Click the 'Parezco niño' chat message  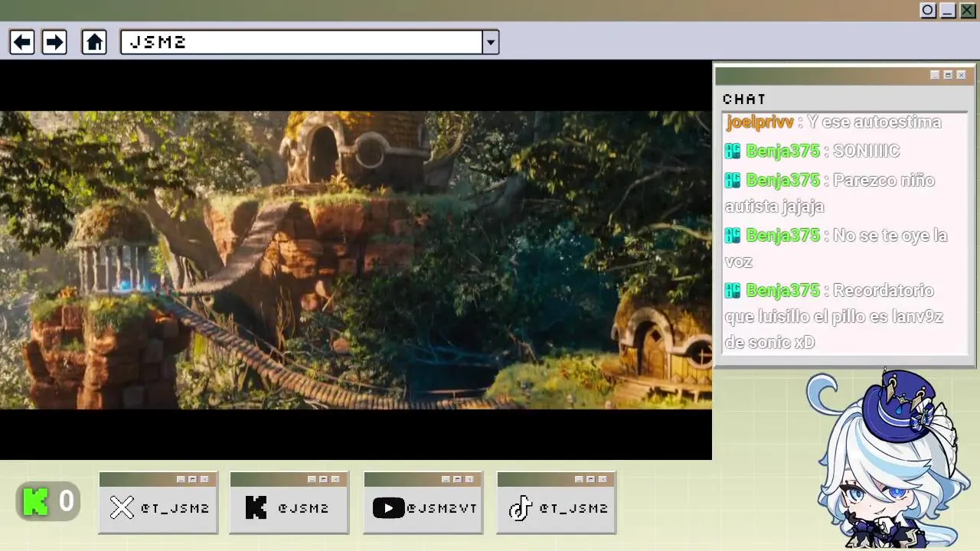coord(830,193)
